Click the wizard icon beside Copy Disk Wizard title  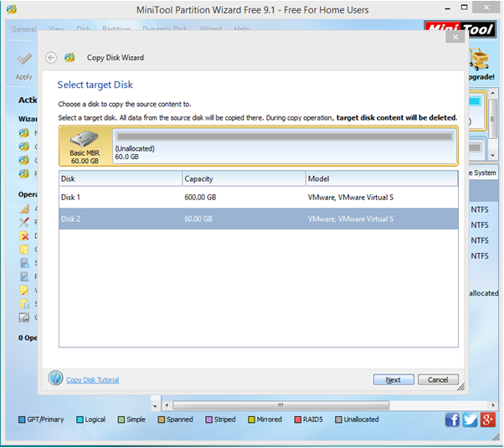(69, 58)
